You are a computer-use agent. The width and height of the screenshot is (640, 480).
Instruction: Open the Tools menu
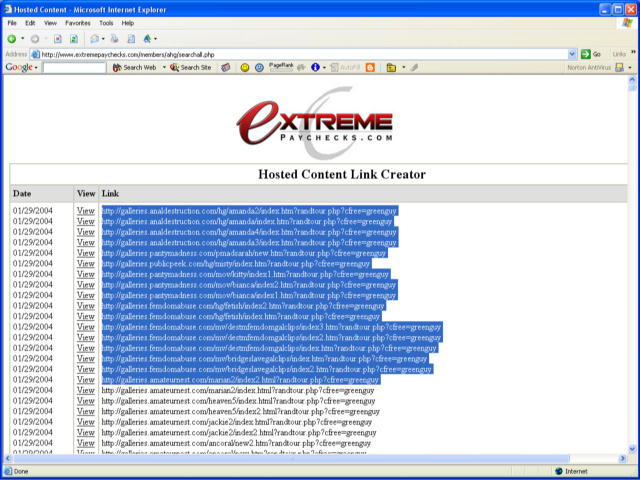click(105, 22)
